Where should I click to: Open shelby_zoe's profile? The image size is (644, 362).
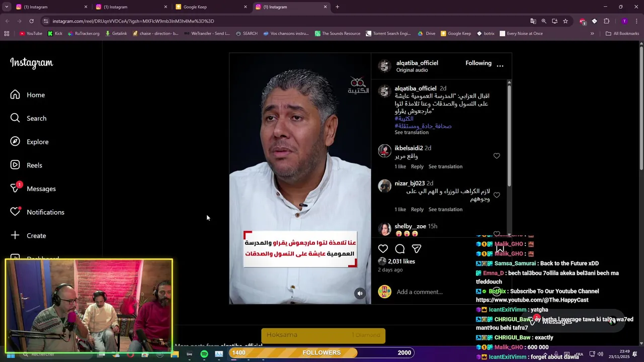[410, 226]
